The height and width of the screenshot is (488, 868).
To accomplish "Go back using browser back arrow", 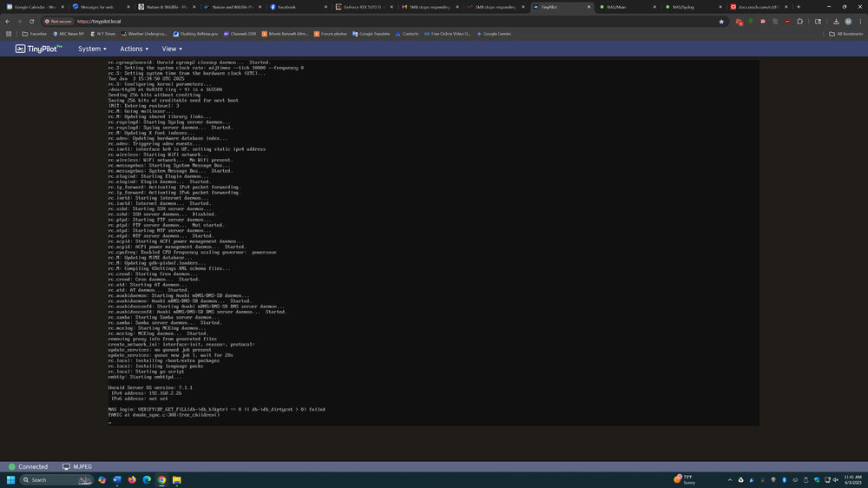I will (7, 22).
